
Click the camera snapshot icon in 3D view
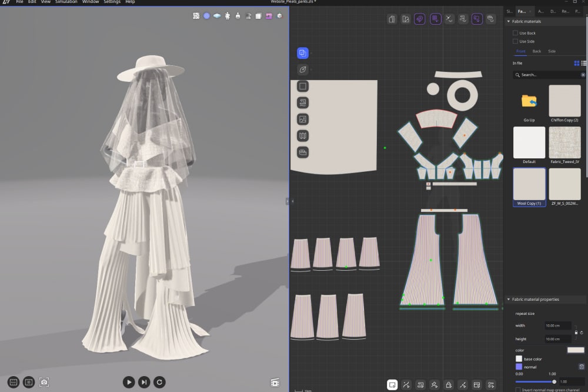coord(44,382)
